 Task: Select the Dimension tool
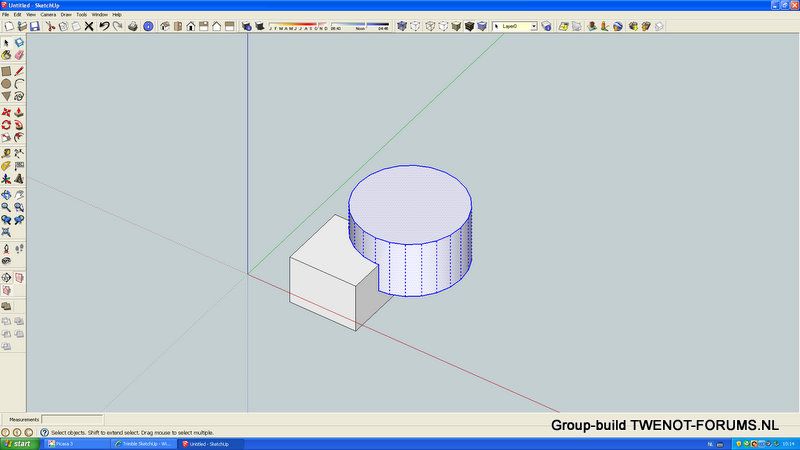(19, 154)
